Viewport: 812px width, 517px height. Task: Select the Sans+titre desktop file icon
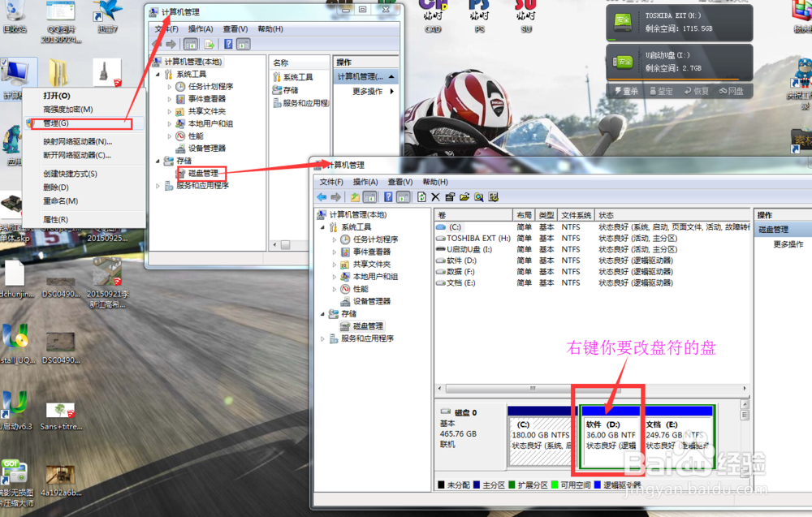pyautogui.click(x=61, y=416)
